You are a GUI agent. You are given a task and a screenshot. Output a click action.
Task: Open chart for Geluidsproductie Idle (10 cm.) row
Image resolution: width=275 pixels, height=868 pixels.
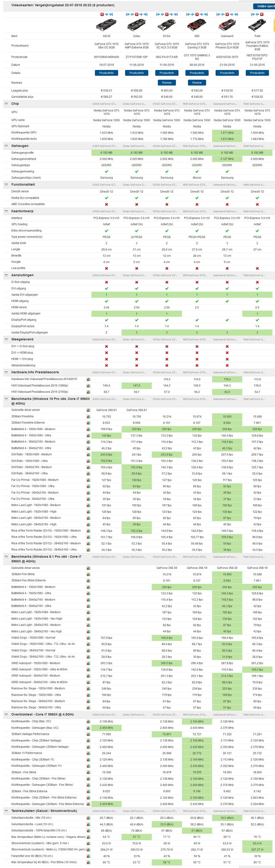[88, 818]
